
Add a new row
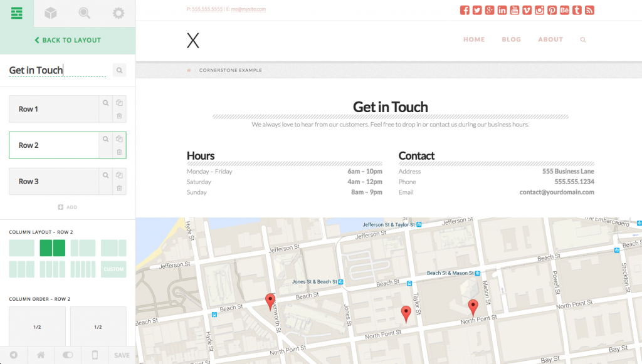[x=68, y=207]
